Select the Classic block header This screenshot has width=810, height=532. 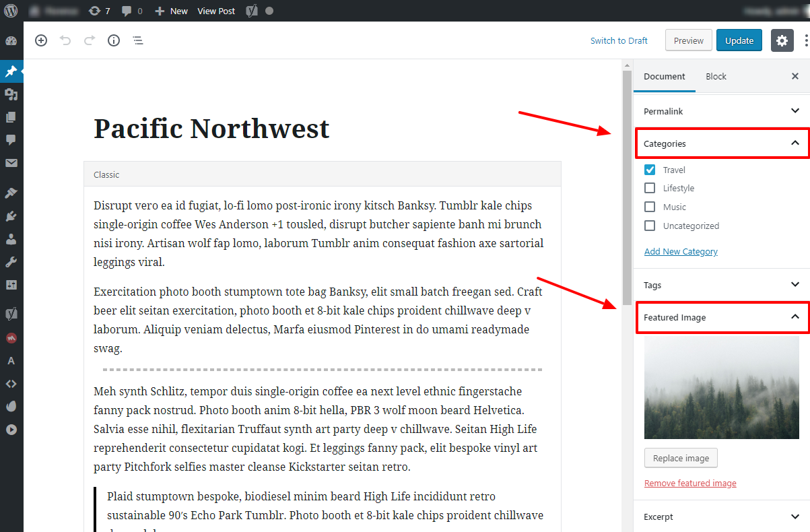tap(323, 174)
